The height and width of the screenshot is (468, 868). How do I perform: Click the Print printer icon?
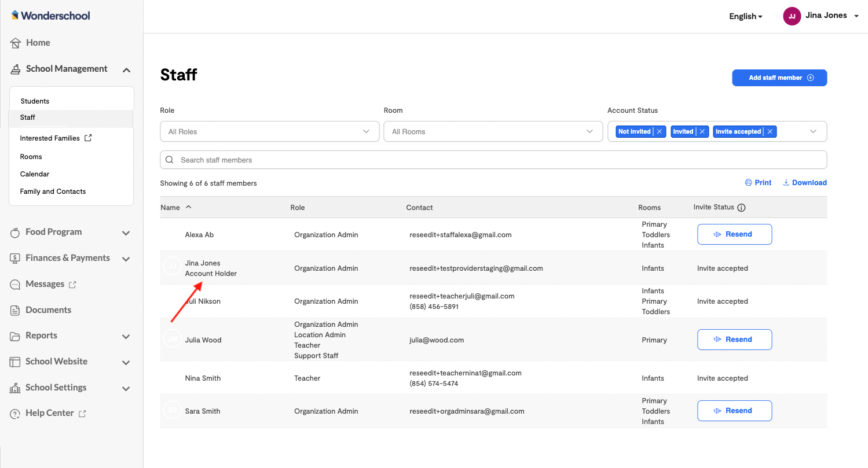[748, 183]
